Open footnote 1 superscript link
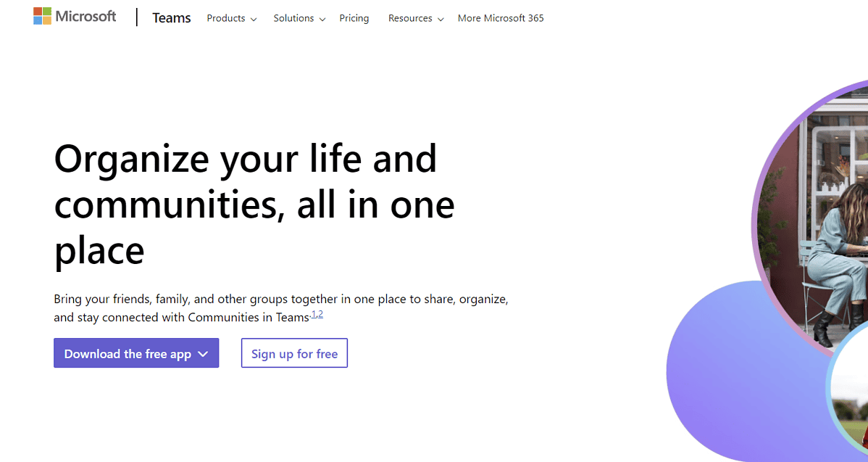The height and width of the screenshot is (462, 868). pos(313,314)
